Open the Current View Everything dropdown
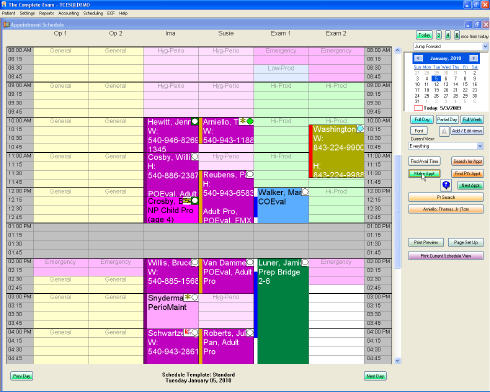The width and height of the screenshot is (490, 392). click(x=480, y=146)
